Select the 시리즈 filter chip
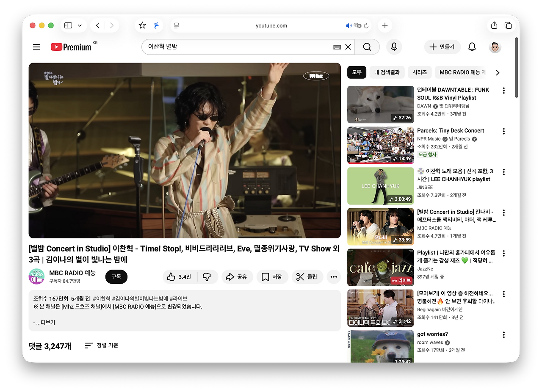The height and width of the screenshot is (392, 542). pyautogui.click(x=419, y=72)
